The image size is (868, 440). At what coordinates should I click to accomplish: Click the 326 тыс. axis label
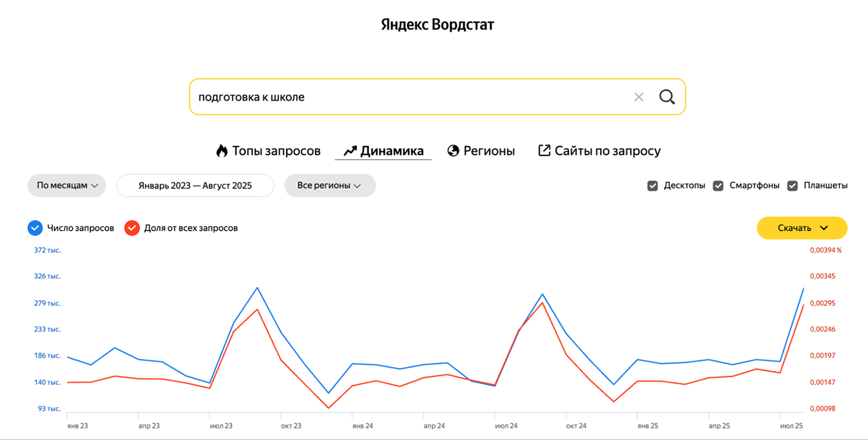(48, 276)
